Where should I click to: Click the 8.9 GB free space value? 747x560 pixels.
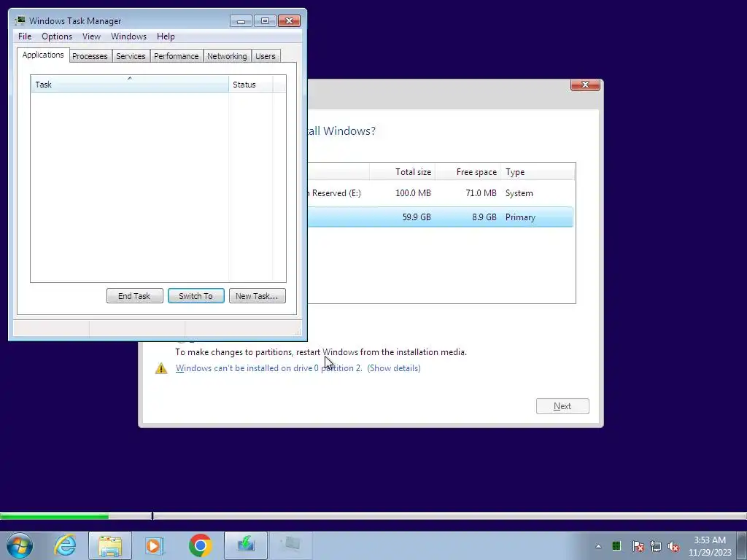(x=484, y=217)
